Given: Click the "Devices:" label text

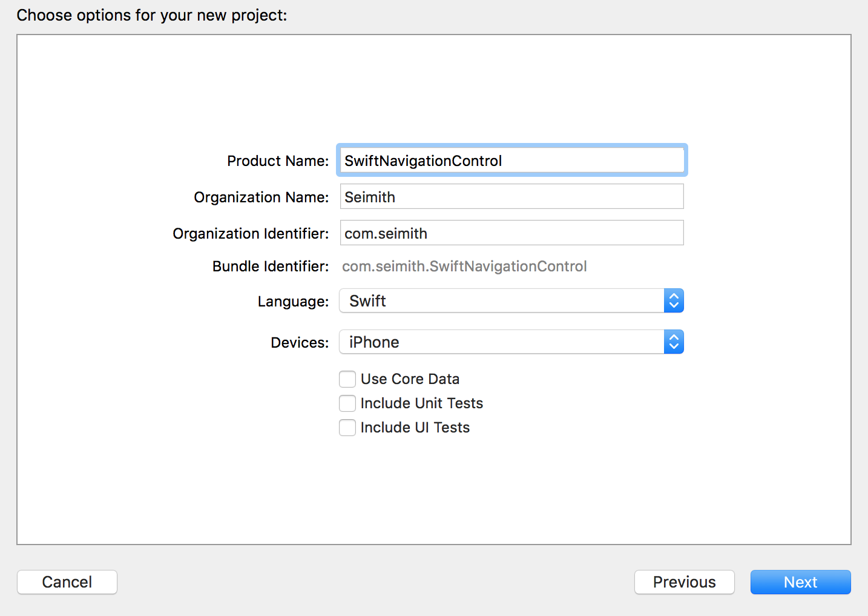Looking at the screenshot, I should tap(300, 343).
